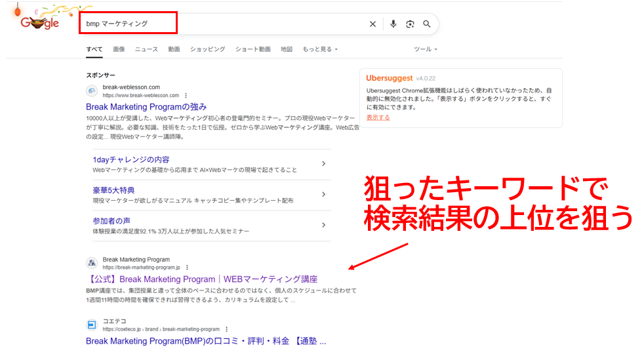Screen dimensions: 644x360
Task: Open three-dot menu next to break-weblesson.com URL
Action: 186,95
